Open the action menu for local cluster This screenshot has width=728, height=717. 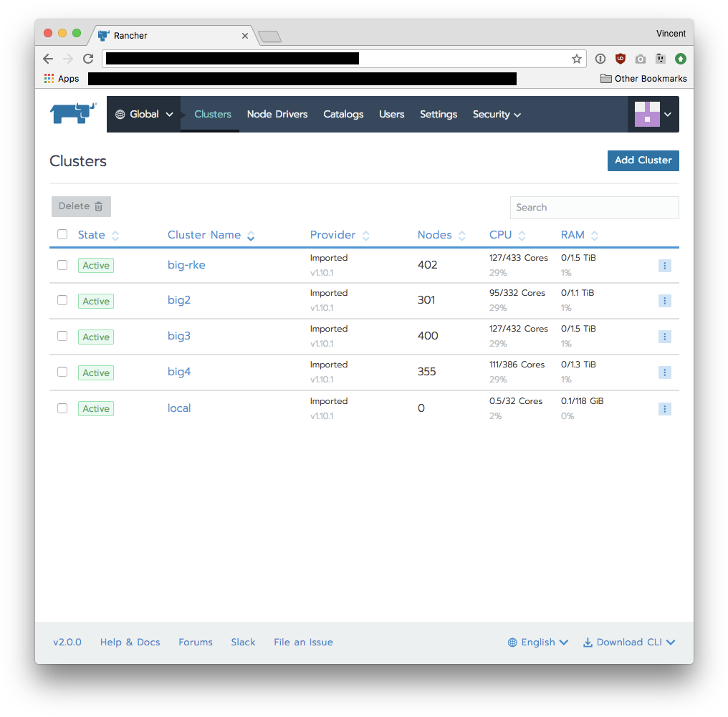664,409
